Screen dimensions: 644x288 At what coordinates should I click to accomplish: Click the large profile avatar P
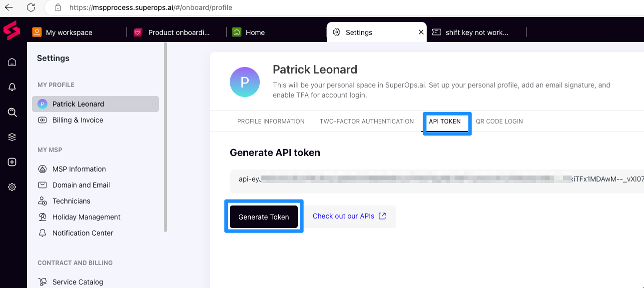245,82
